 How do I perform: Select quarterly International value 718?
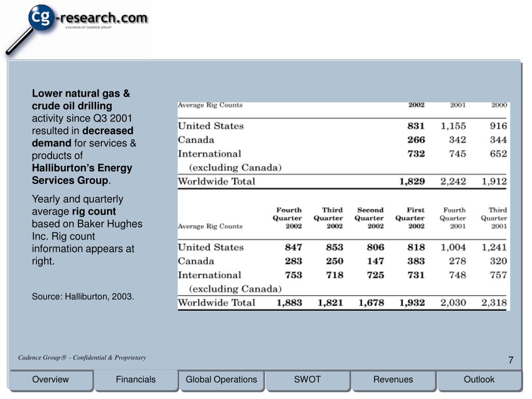(335, 275)
